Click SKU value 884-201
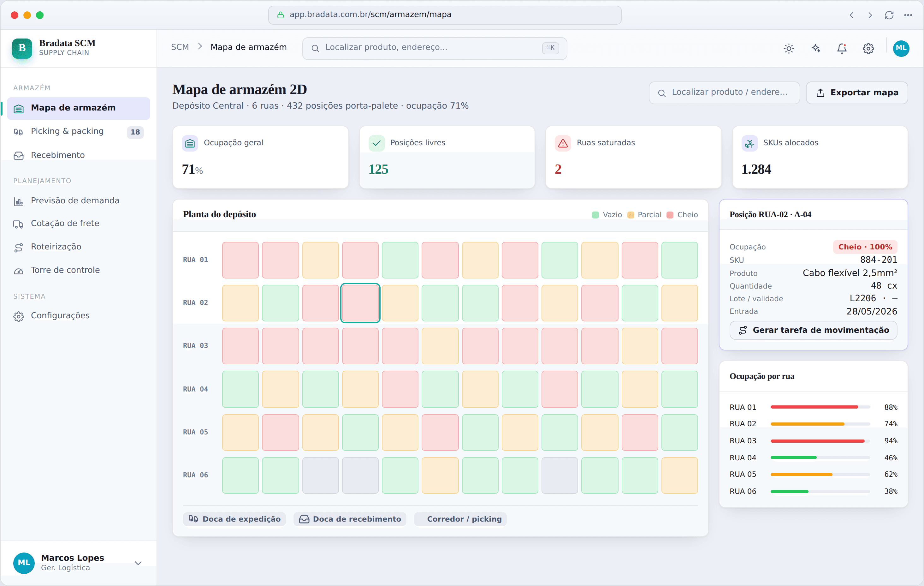This screenshot has width=924, height=586. 878,260
